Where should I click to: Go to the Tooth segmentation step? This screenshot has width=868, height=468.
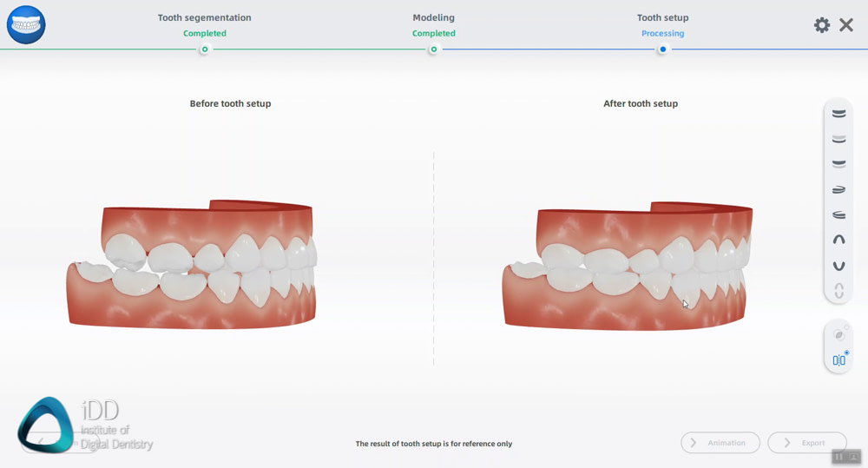pos(204,17)
